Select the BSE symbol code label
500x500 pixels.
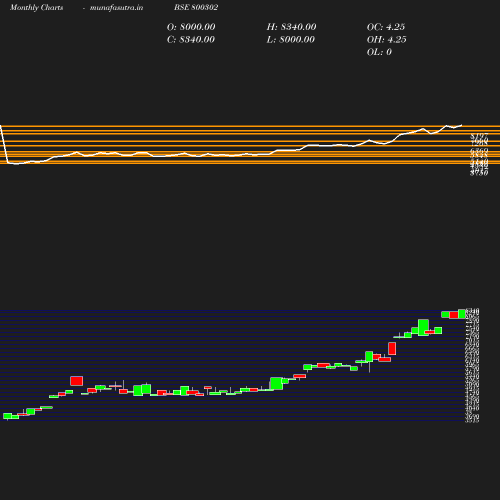[x=196, y=7]
